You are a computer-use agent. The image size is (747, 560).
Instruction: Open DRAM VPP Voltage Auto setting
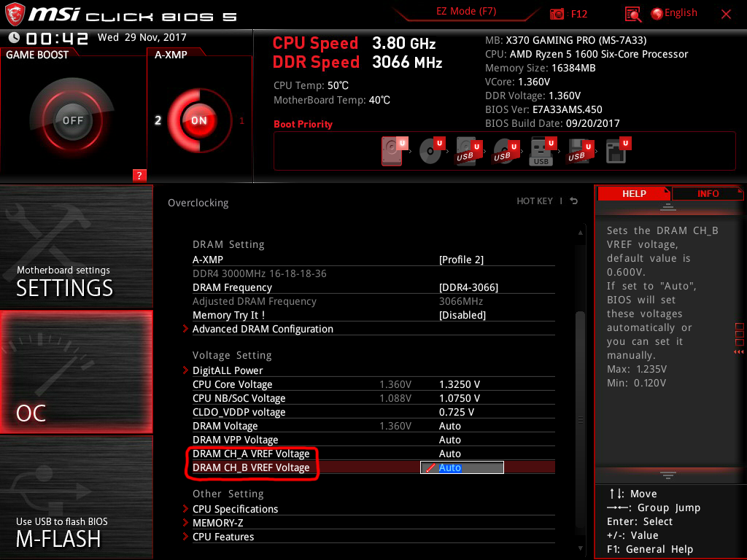pyautogui.click(x=449, y=440)
